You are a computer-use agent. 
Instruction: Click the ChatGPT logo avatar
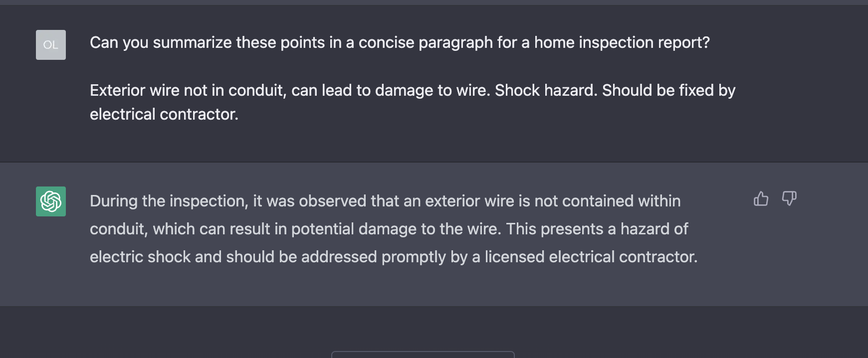click(51, 201)
